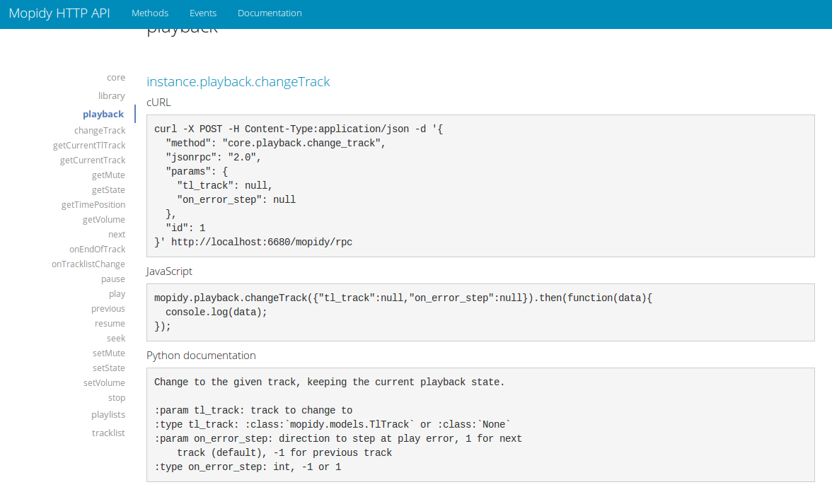This screenshot has width=832, height=504.
Task: Jump to changeTrack in sidebar
Action: [x=100, y=131]
